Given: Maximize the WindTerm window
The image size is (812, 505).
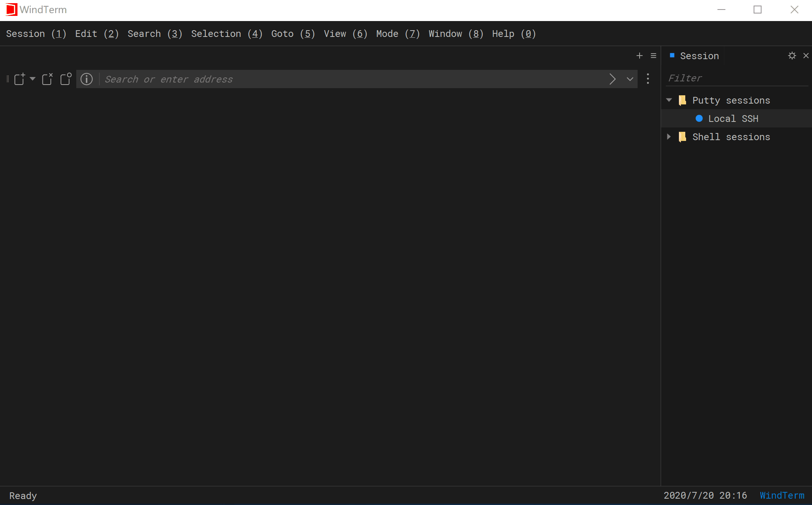Looking at the screenshot, I should pyautogui.click(x=758, y=10).
